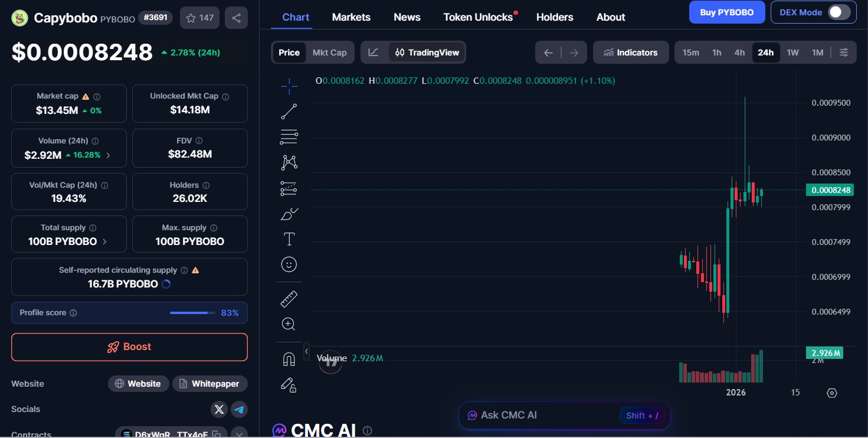Select the crosshair cursor tool
Image resolution: width=868 pixels, height=438 pixels.
[x=289, y=87]
